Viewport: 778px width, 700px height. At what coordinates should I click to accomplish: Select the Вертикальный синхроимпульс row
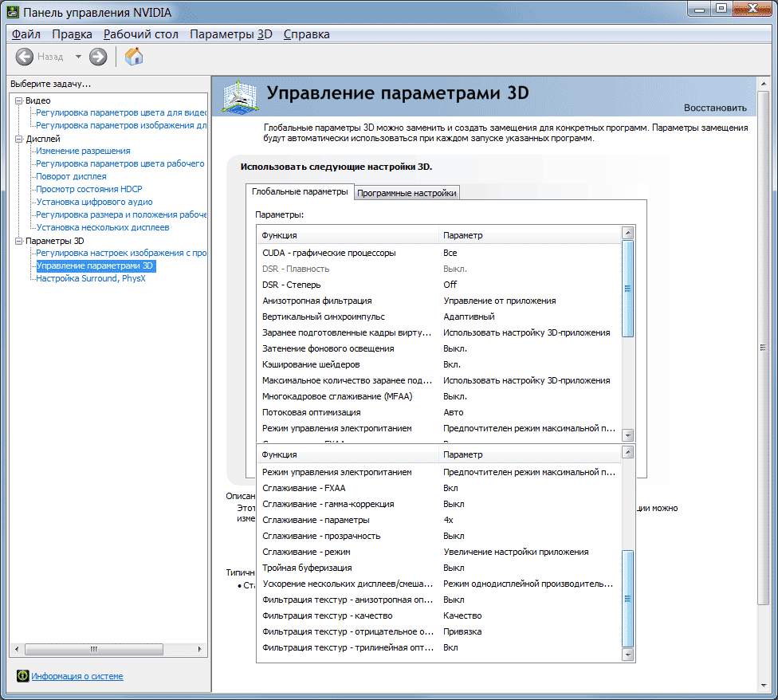pyautogui.click(x=439, y=317)
